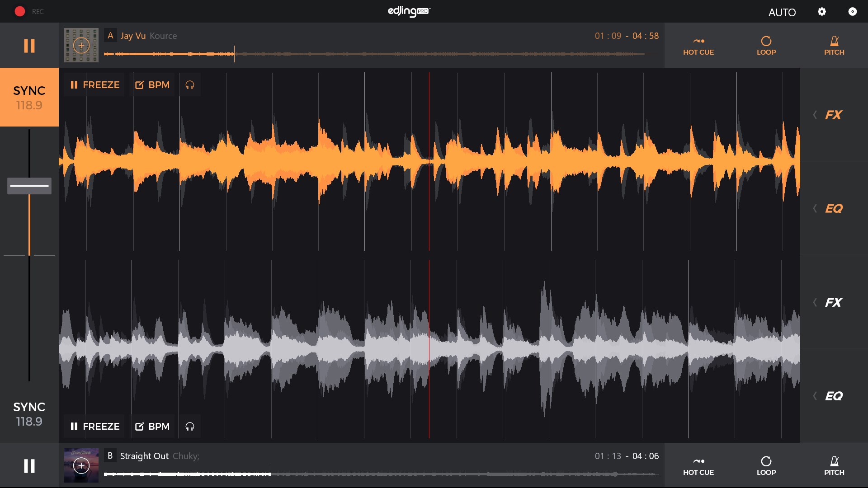Start recording with the REC button
Viewport: 868px width, 488px height.
pyautogui.click(x=20, y=11)
